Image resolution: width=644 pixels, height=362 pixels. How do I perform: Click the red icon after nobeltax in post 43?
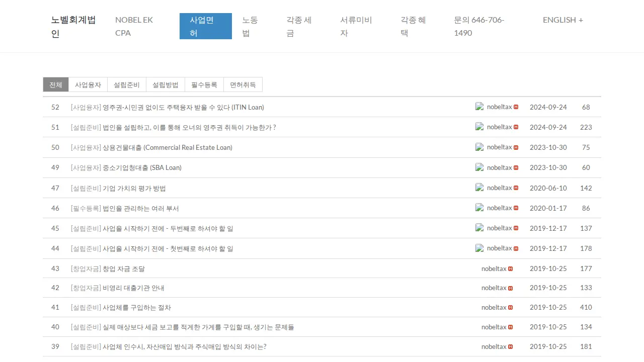pyautogui.click(x=511, y=269)
